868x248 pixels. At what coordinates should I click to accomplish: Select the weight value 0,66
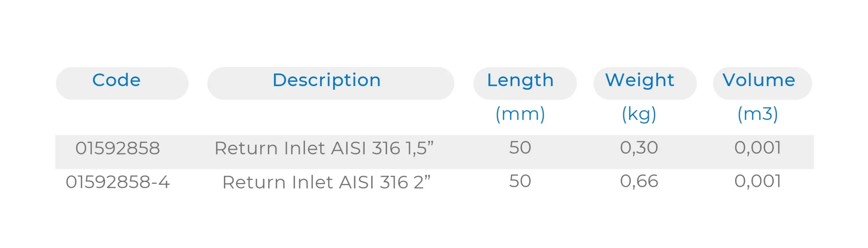tap(639, 181)
